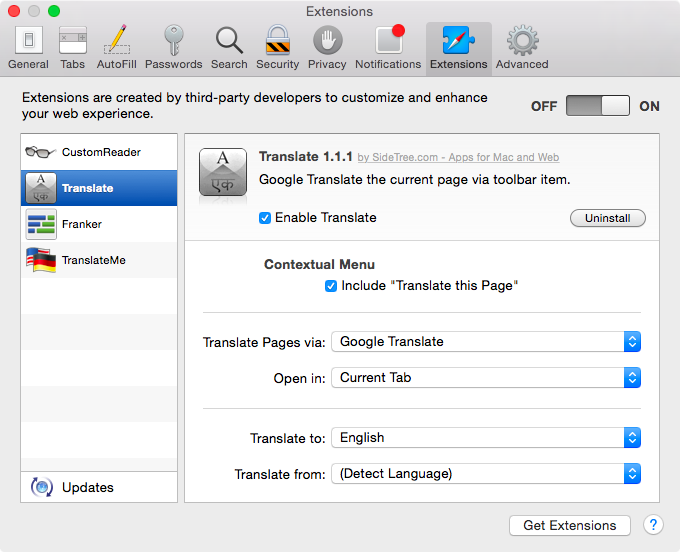This screenshot has width=680, height=552.
Task: Open the Translate to language dropdown
Action: pos(486,438)
